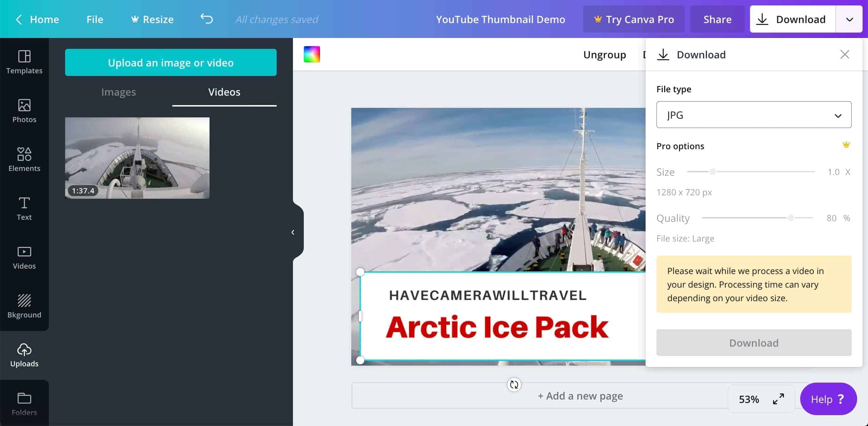Collapse the uploads side panel
This screenshot has height=426, width=868.
point(292,232)
